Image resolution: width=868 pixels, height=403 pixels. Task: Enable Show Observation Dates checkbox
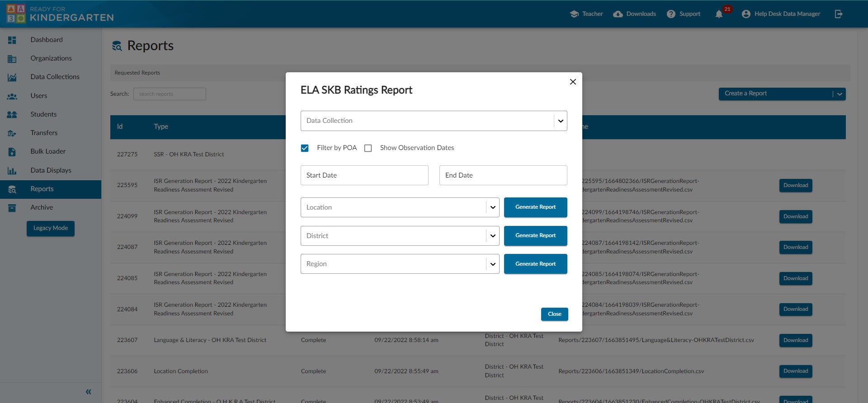(x=368, y=148)
